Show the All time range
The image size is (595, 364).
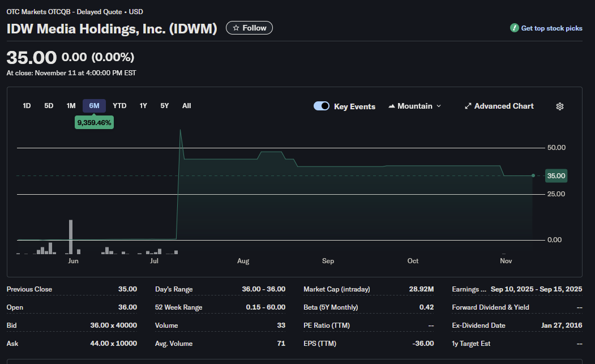186,106
